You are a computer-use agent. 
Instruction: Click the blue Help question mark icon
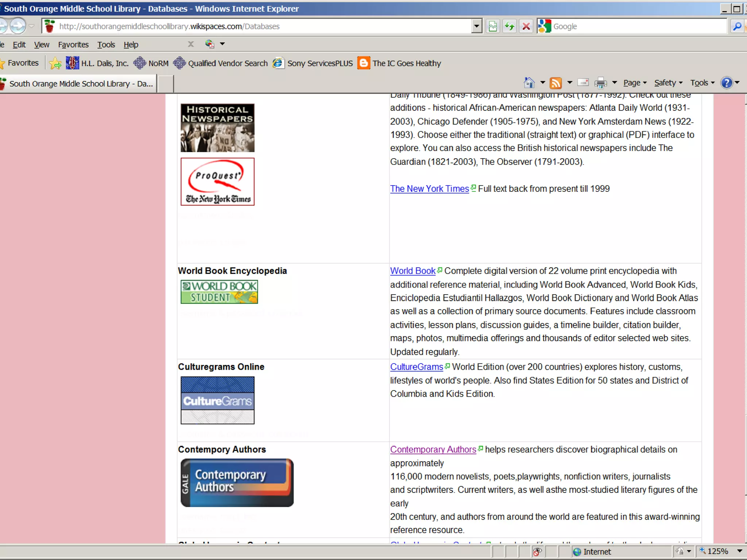coord(727,83)
